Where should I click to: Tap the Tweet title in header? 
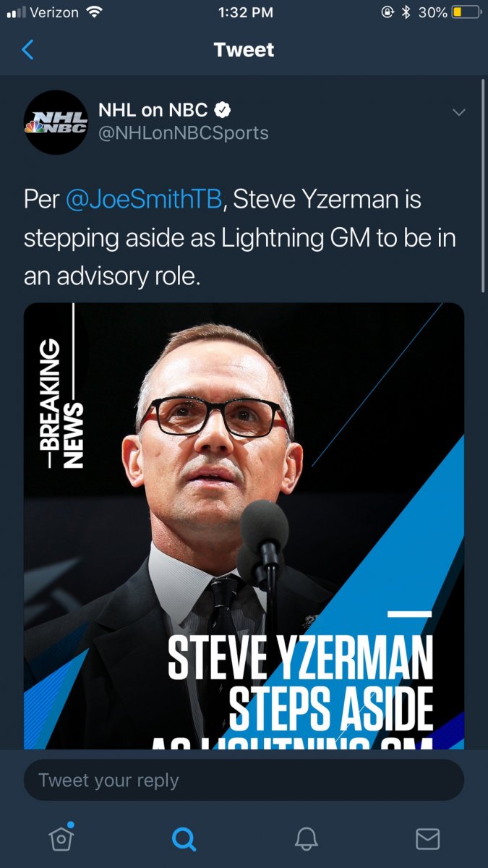coord(244,50)
